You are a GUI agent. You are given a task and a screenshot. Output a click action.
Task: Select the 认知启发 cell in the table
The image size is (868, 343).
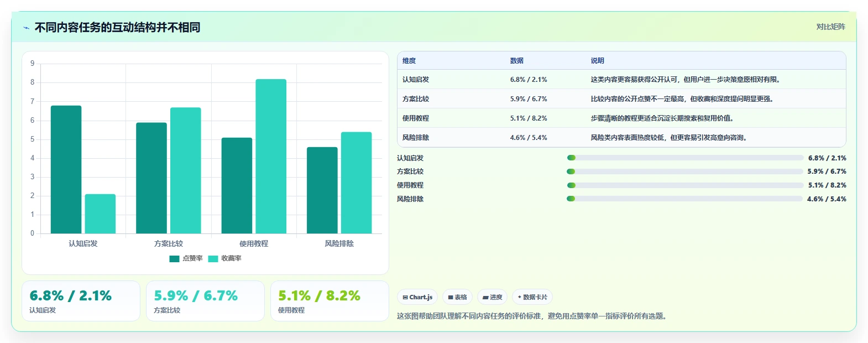(416, 80)
